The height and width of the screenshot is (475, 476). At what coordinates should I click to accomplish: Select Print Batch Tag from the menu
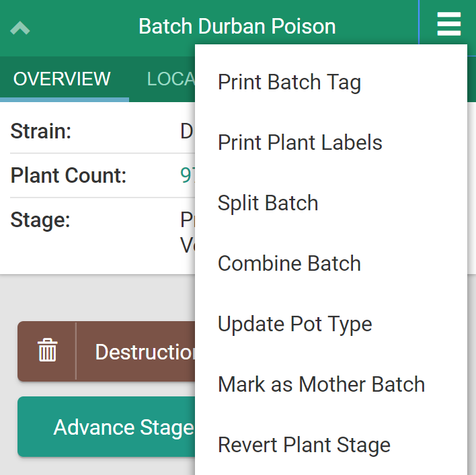289,83
